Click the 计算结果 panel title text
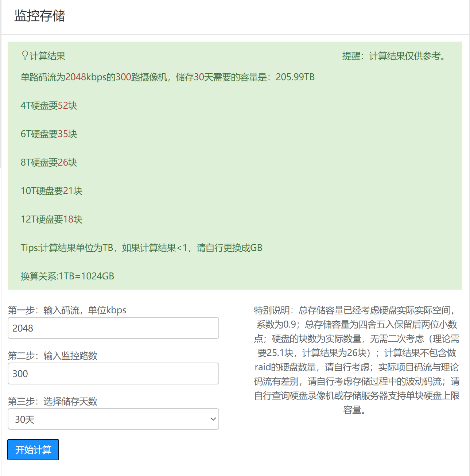 coord(47,56)
